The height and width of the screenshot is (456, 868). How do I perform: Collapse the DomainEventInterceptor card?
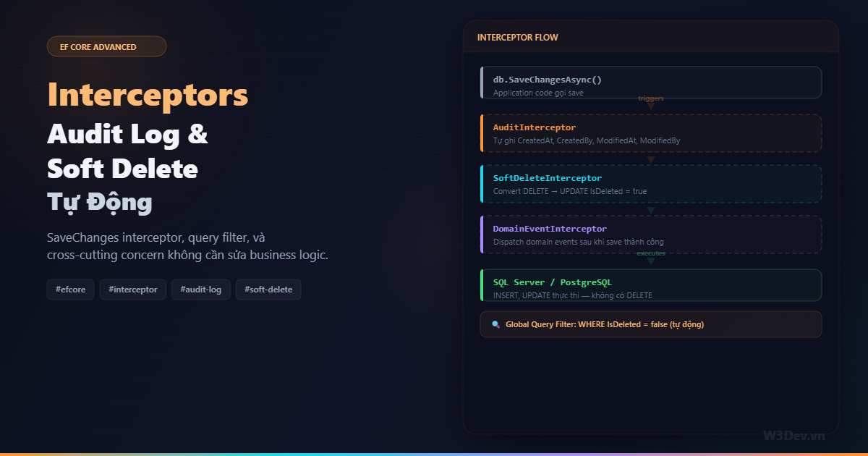pyautogui.click(x=650, y=234)
